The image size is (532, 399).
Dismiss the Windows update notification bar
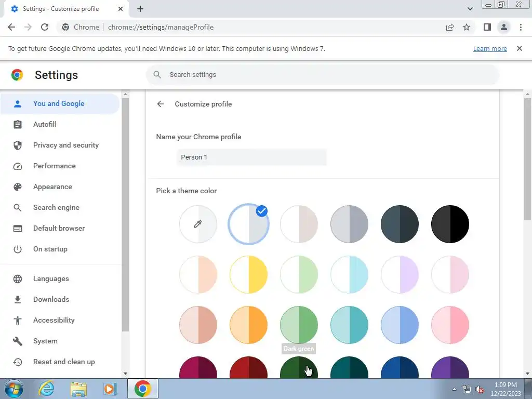click(x=520, y=48)
